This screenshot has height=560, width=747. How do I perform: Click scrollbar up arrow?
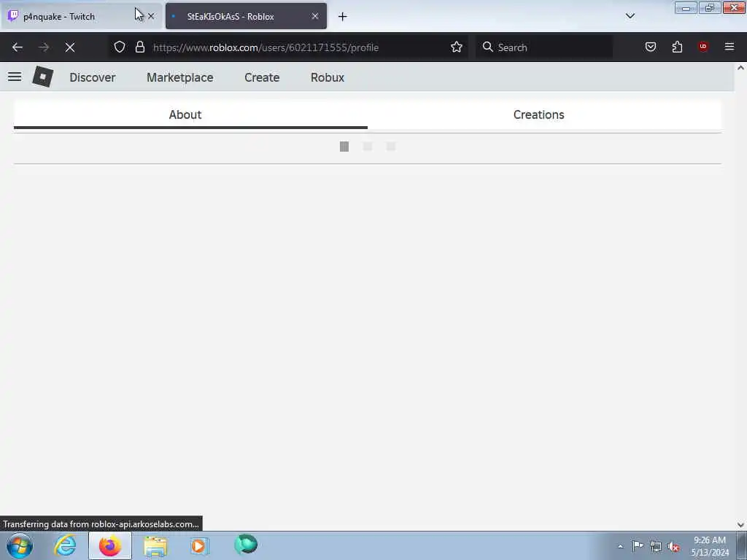coord(740,68)
